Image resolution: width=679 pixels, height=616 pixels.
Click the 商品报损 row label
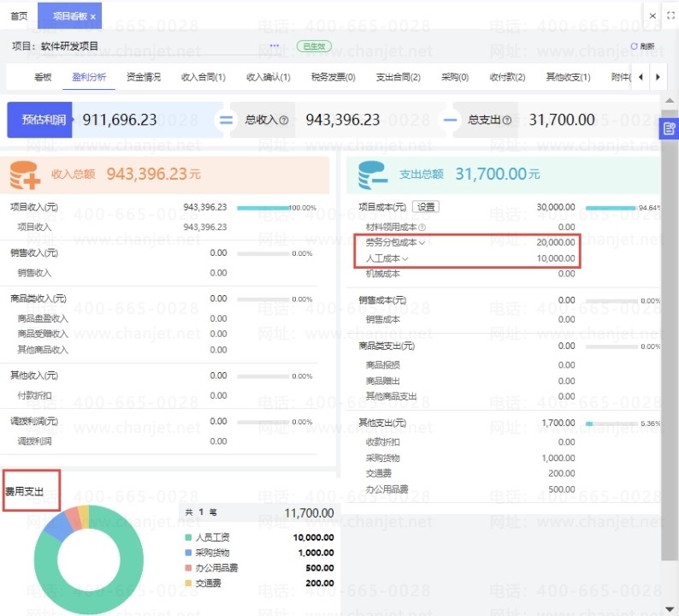[383, 365]
